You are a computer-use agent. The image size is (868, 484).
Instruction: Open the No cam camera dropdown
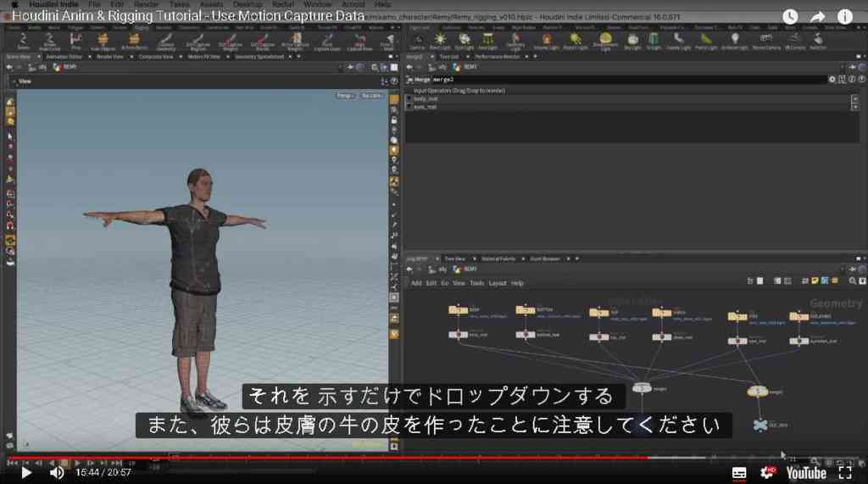(371, 96)
